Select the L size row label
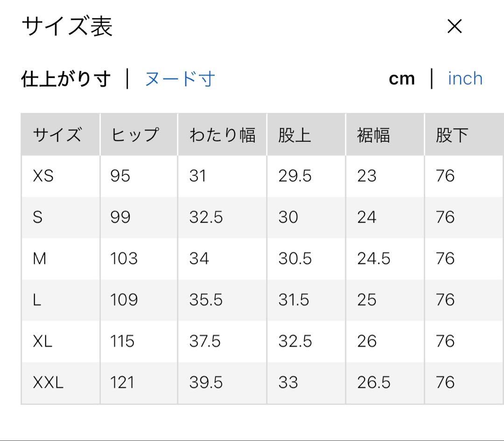504x441 pixels. click(x=37, y=300)
